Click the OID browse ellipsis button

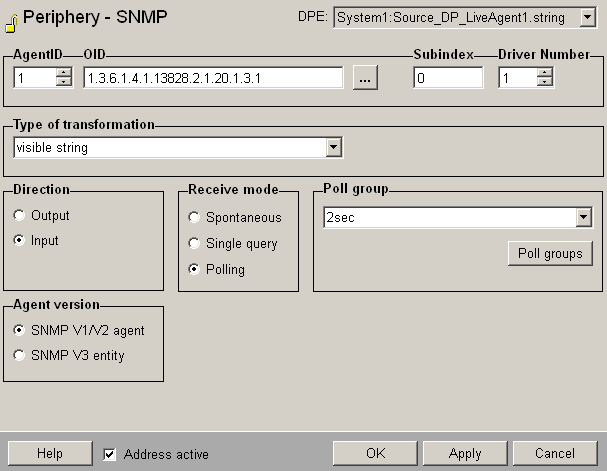365,79
